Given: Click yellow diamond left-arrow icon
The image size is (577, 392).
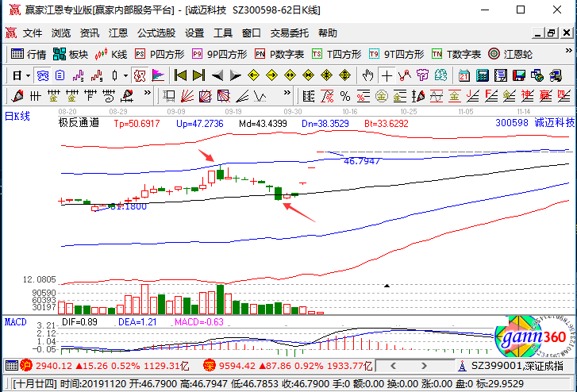Looking at the screenshot, I should pyautogui.click(x=253, y=76).
